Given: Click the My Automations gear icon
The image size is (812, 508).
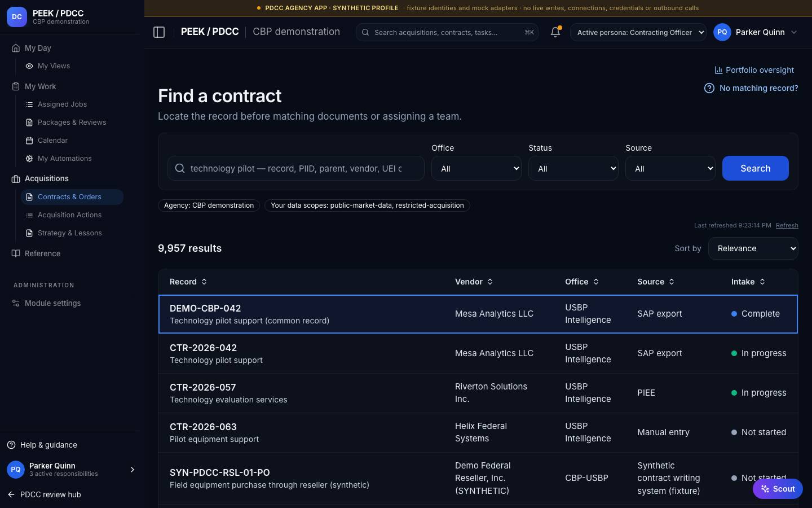Looking at the screenshot, I should pyautogui.click(x=29, y=159).
